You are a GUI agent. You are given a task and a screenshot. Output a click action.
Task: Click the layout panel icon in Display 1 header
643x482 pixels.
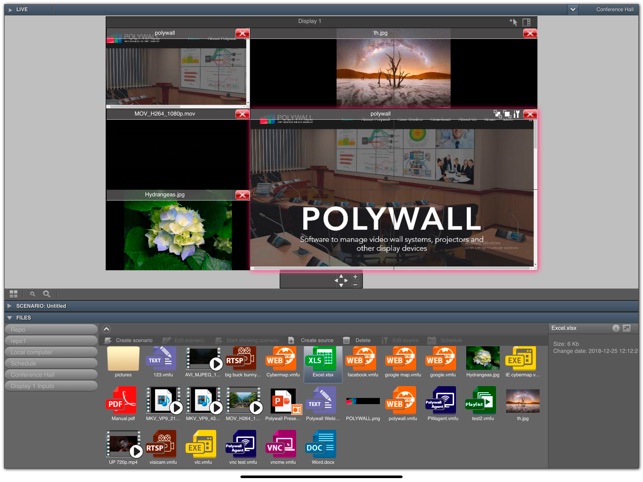[527, 22]
